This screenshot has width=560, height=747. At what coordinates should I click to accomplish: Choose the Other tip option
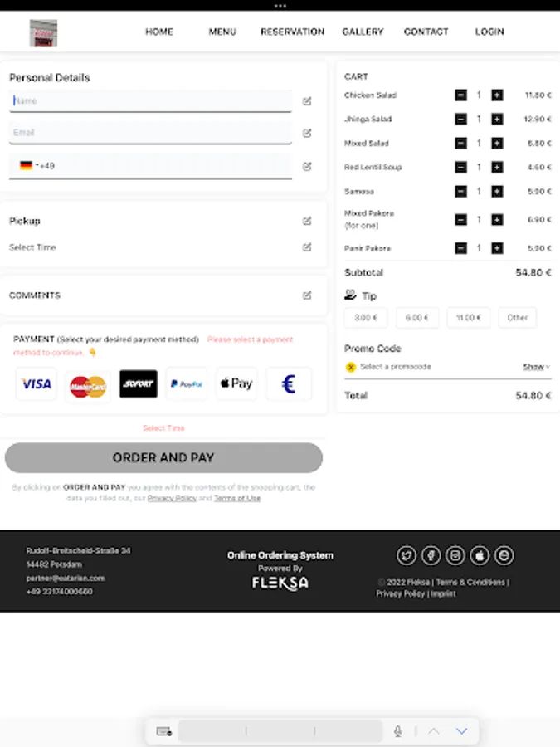click(518, 317)
